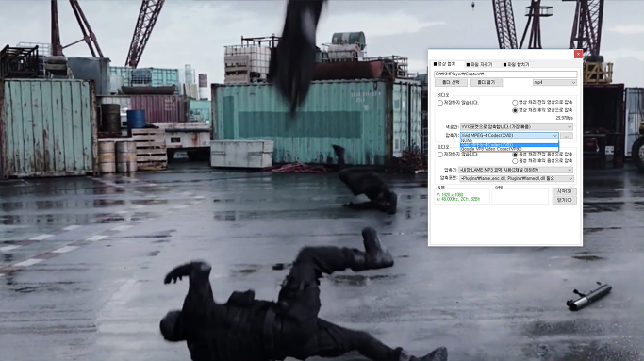Click the folder select button
The image size is (644, 361).
pos(451,83)
